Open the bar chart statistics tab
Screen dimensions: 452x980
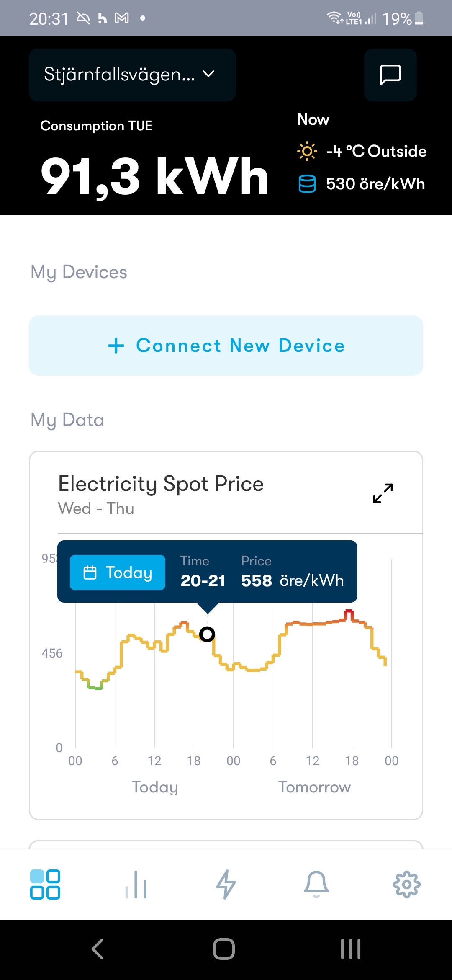point(136,884)
